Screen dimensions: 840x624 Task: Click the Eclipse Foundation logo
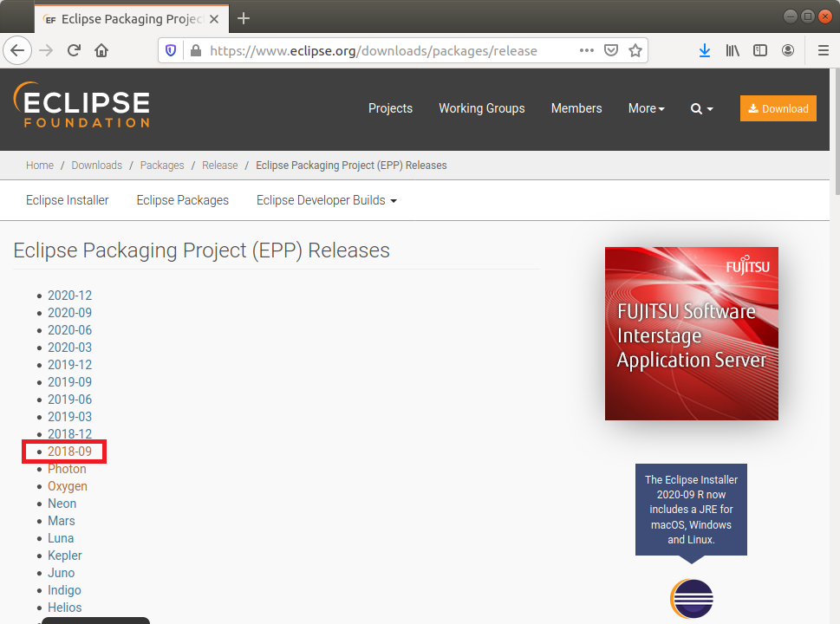pos(81,105)
